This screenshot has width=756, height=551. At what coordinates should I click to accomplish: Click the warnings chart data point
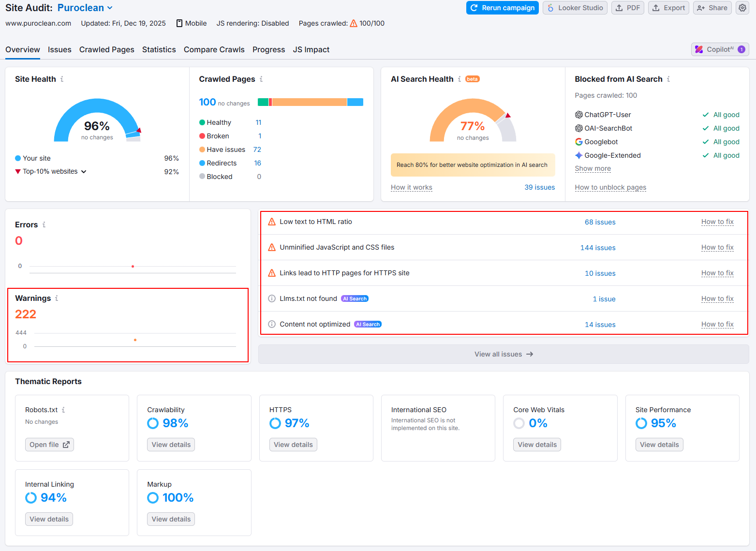[x=135, y=340]
